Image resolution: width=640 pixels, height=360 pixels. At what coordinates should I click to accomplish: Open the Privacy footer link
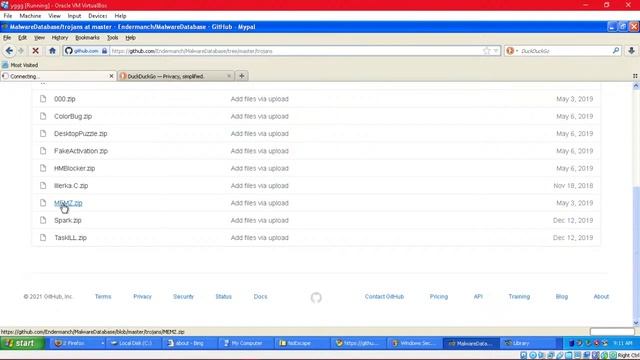point(142,297)
